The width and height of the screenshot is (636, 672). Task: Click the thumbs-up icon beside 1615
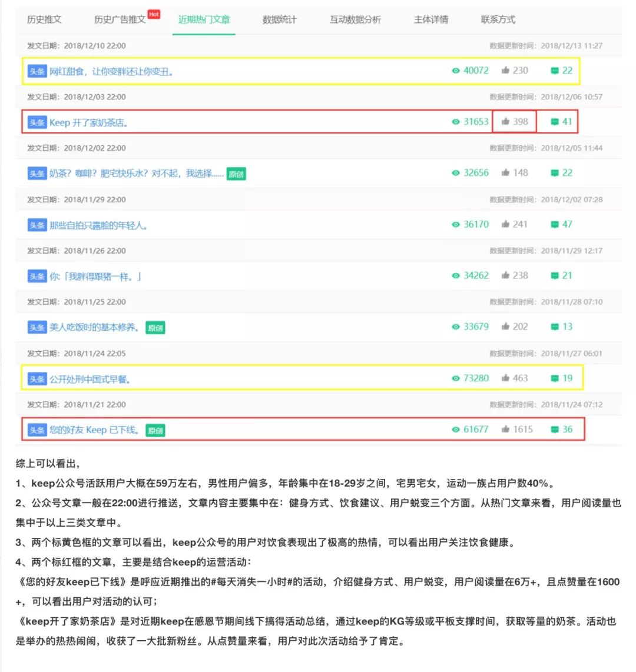point(505,428)
